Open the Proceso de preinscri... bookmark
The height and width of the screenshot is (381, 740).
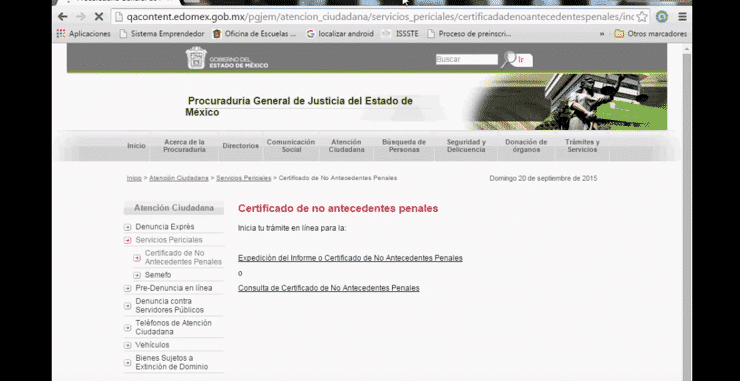point(469,34)
